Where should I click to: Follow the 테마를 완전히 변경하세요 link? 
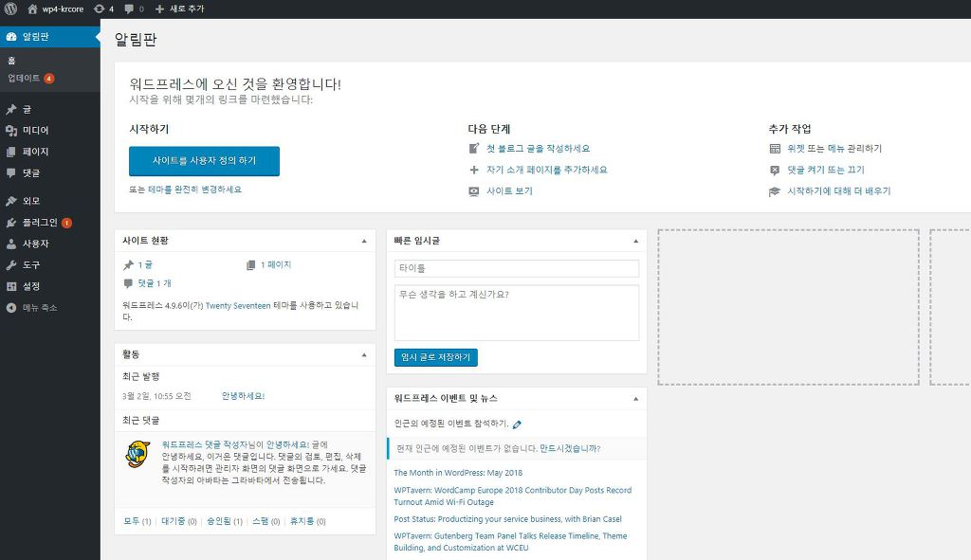point(194,190)
